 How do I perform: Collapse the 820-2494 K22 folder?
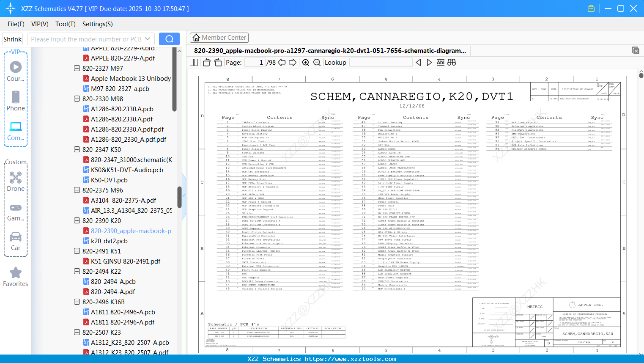[x=77, y=271]
